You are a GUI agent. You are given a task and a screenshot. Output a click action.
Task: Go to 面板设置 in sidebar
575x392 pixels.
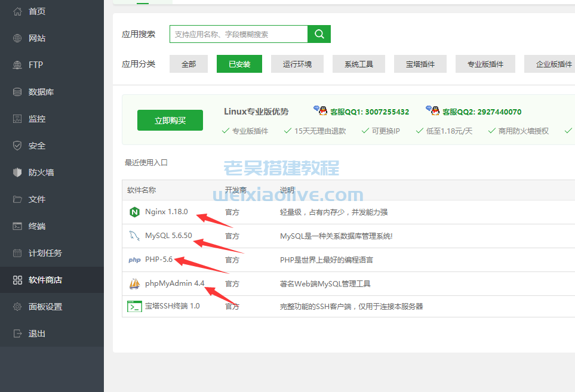(x=45, y=307)
